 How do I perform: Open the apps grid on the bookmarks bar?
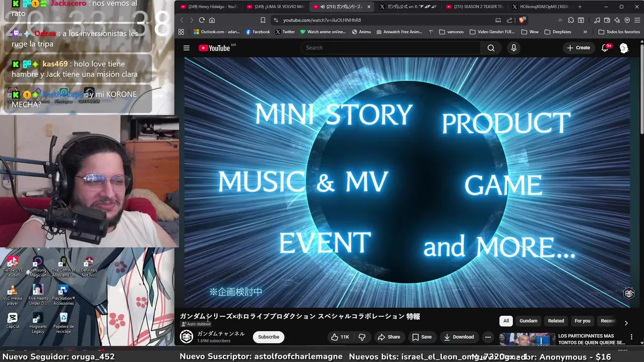(x=181, y=32)
